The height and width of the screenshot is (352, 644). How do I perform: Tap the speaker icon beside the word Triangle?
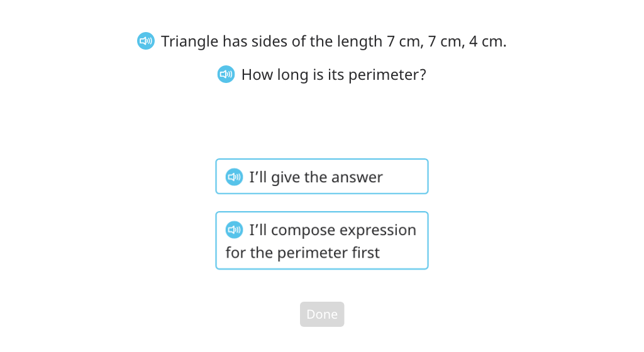pyautogui.click(x=146, y=41)
